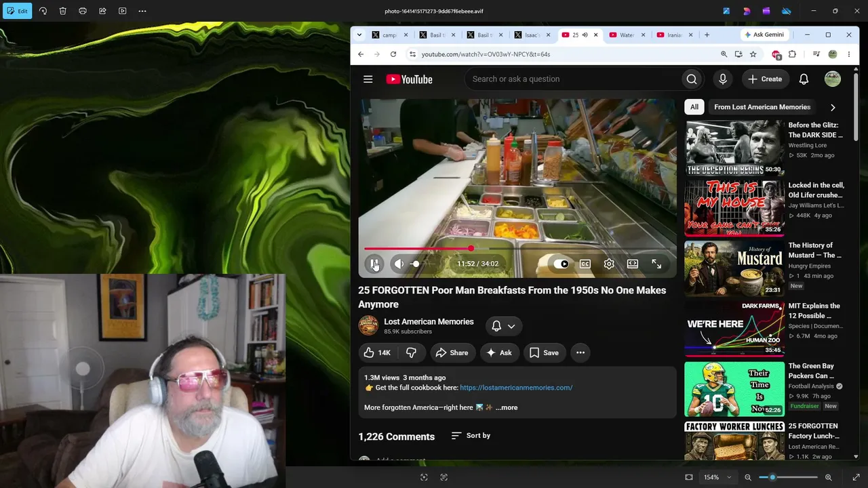Start the slideshow from the Photos toolbar
Image resolution: width=868 pixels, height=488 pixels.
tap(122, 11)
